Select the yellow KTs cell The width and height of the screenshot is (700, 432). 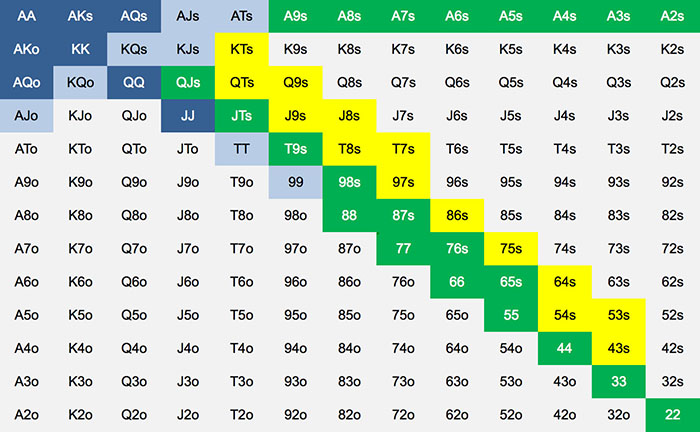(242, 49)
